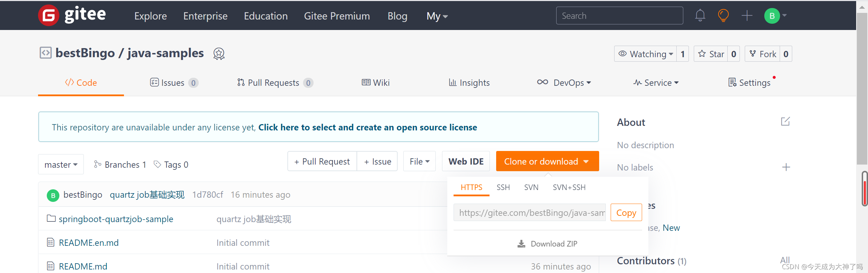The image size is (868, 273).
Task: Open README.en.md file
Action: point(89,243)
